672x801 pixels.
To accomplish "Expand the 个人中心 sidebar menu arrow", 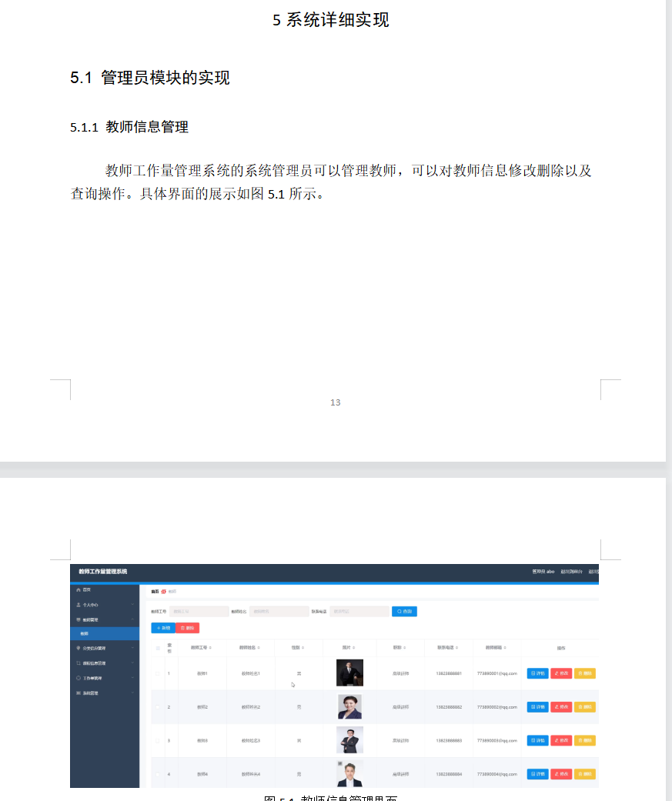I will [132, 605].
